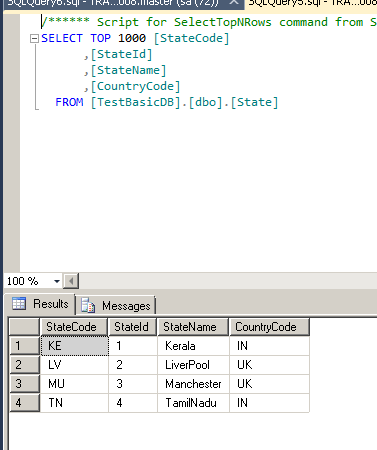Click the UK country code for LiverPool
The width and height of the screenshot is (377, 450).
click(x=269, y=365)
